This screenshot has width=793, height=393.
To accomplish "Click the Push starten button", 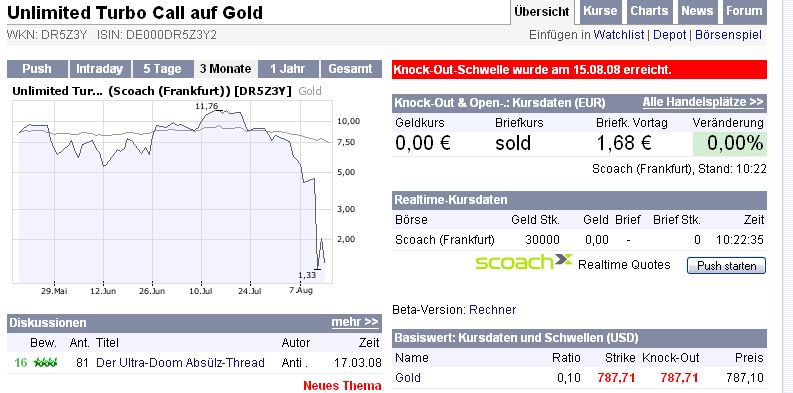I will pos(726,266).
